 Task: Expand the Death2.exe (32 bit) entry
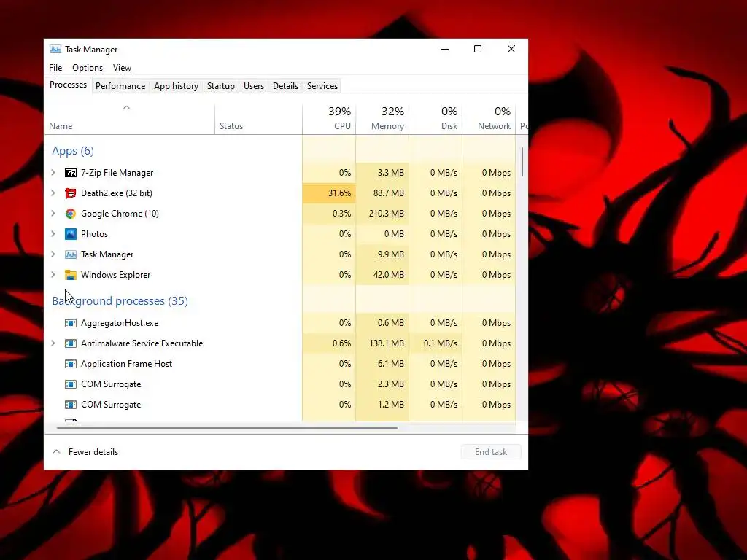click(x=53, y=193)
